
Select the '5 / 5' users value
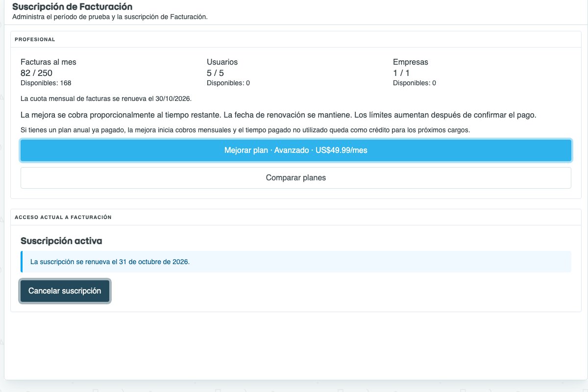pos(215,73)
